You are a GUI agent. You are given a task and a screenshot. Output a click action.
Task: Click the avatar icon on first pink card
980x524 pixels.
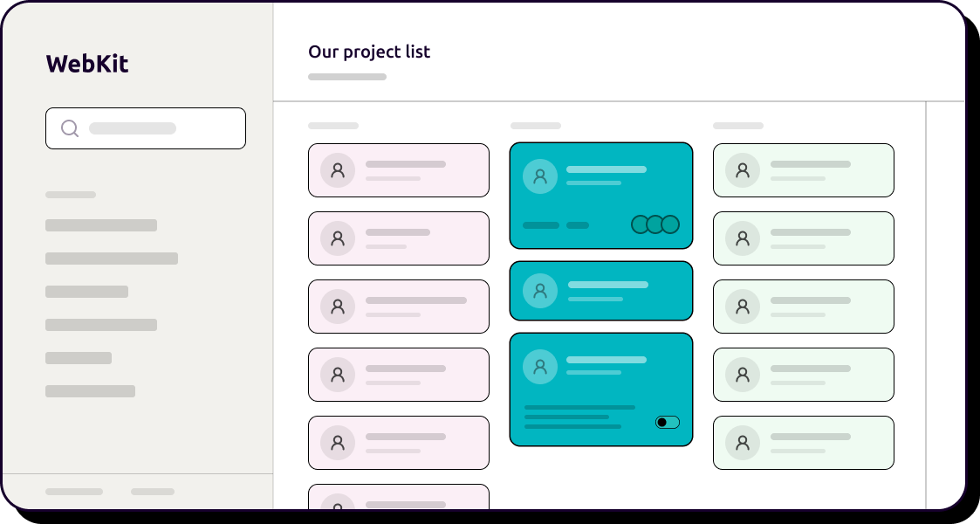pos(338,170)
